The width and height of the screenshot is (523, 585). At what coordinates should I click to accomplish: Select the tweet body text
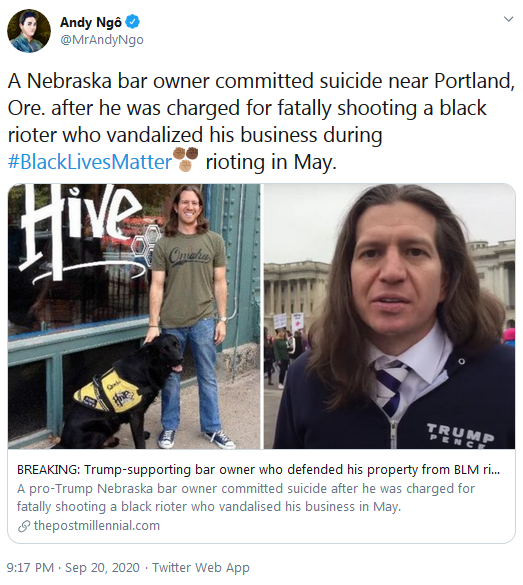[x=261, y=122]
